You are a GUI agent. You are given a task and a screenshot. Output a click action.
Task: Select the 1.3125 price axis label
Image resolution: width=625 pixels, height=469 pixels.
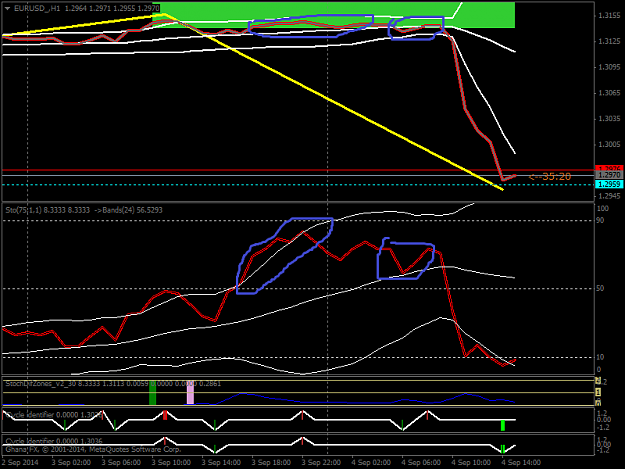click(609, 41)
